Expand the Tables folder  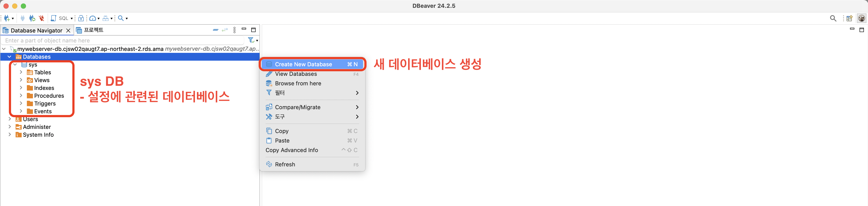pos(21,72)
